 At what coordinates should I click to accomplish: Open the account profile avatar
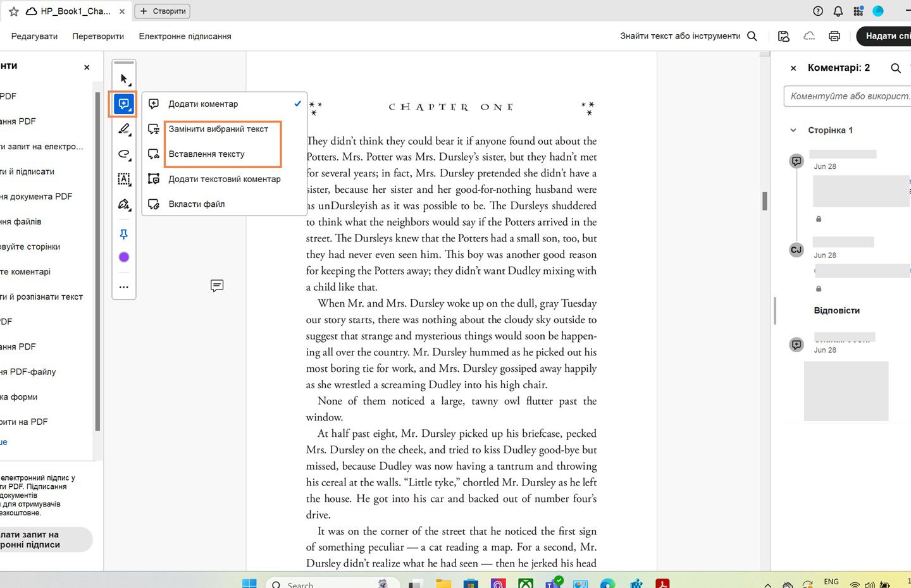[878, 11]
